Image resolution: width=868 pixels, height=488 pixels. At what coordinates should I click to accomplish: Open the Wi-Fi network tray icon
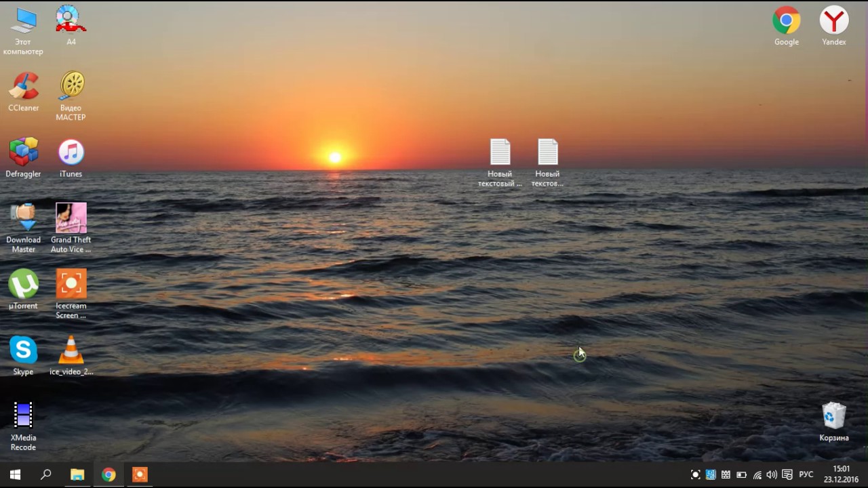coord(757,475)
